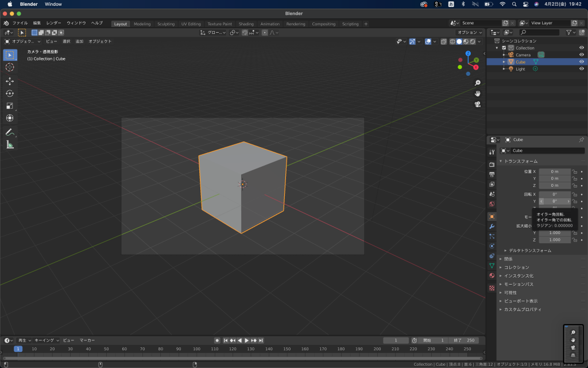This screenshot has height=368, width=588.
Task: Open the Options dropdown in viewport header
Action: [x=470, y=33]
